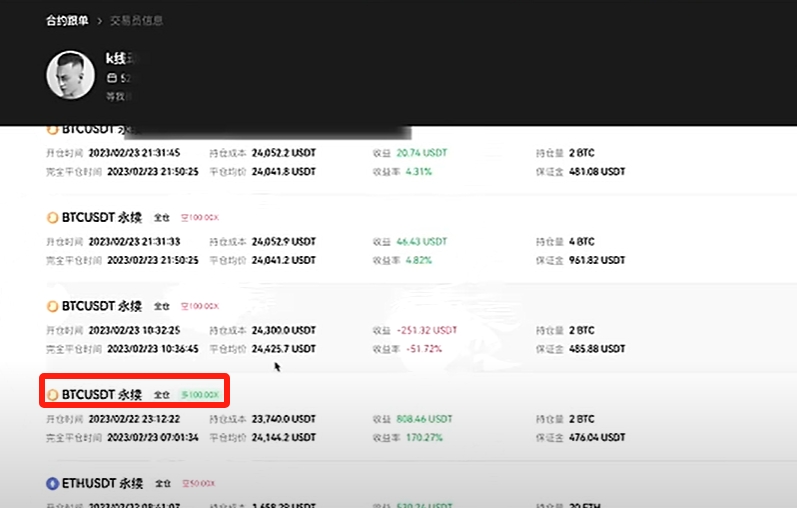
Task: Click 空100.00X tag on trade opened 10:32:25
Action: pos(200,306)
